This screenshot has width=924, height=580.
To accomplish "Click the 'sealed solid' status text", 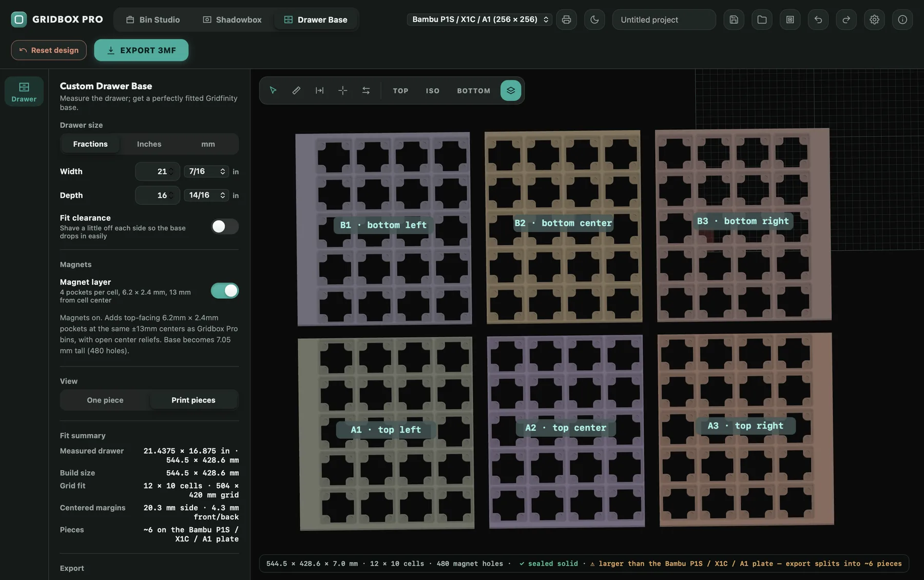I will click(x=548, y=564).
